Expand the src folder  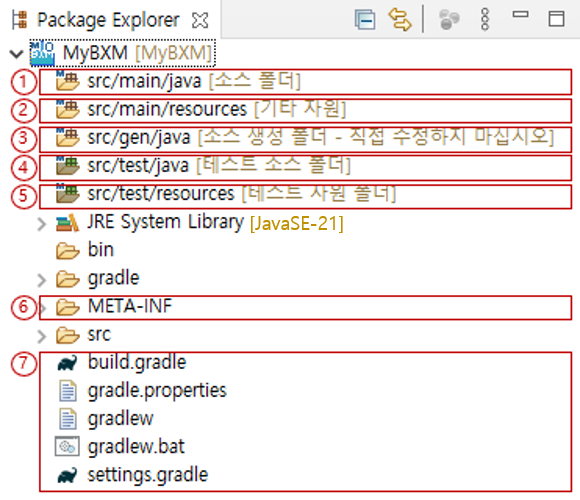coord(42,336)
